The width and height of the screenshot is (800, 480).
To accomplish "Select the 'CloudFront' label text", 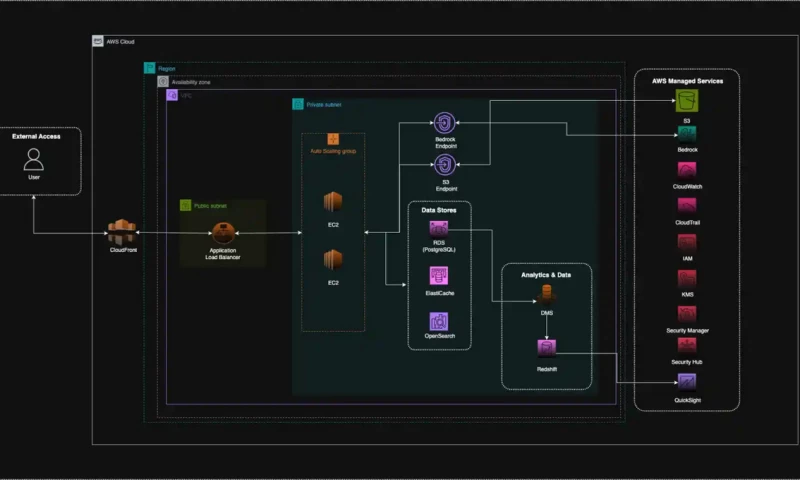I will pos(123,250).
